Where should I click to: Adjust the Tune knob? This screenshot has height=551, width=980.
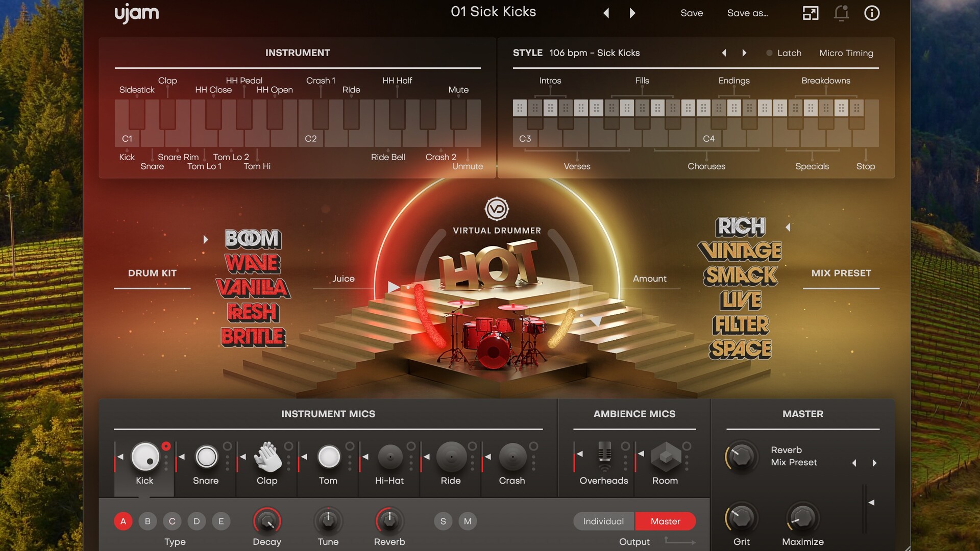[328, 521]
